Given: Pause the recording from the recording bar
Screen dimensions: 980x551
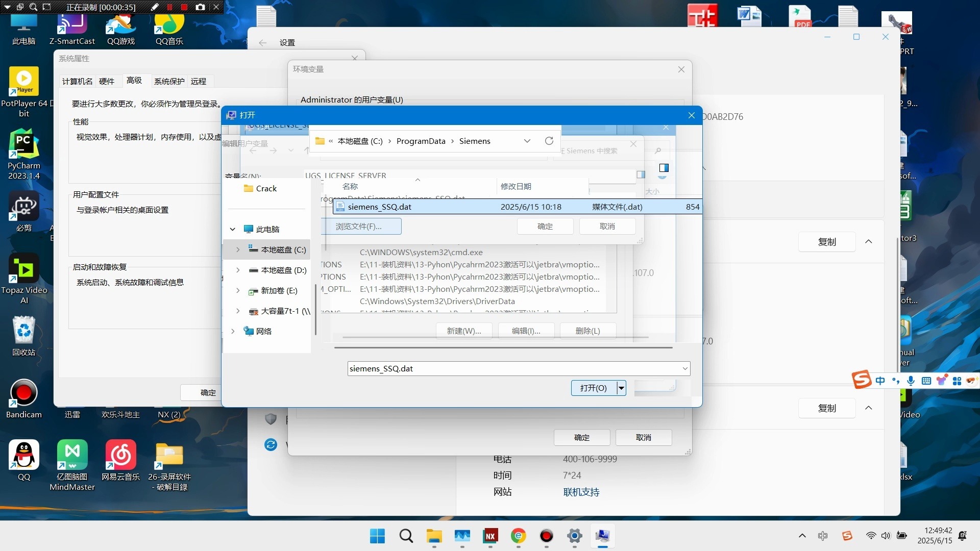Looking at the screenshot, I should pyautogui.click(x=169, y=7).
